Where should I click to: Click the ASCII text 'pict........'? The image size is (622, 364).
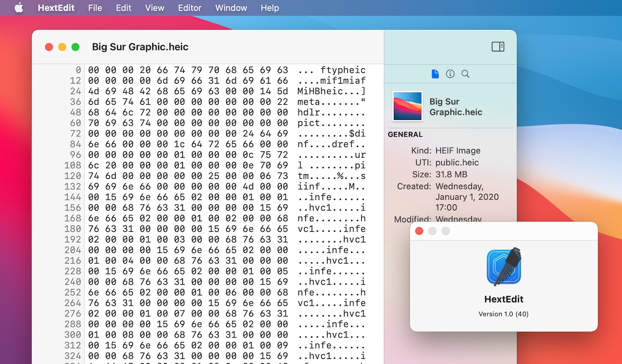pyautogui.click(x=332, y=123)
